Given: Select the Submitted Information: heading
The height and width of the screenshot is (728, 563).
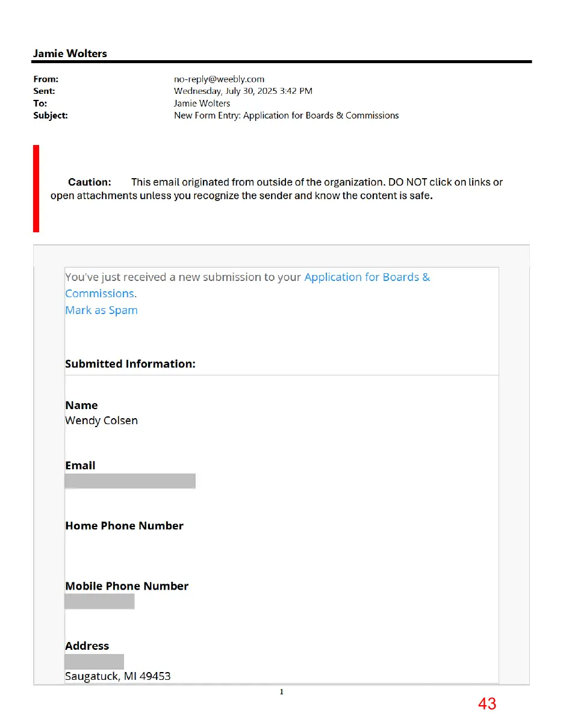Looking at the screenshot, I should 130,364.
